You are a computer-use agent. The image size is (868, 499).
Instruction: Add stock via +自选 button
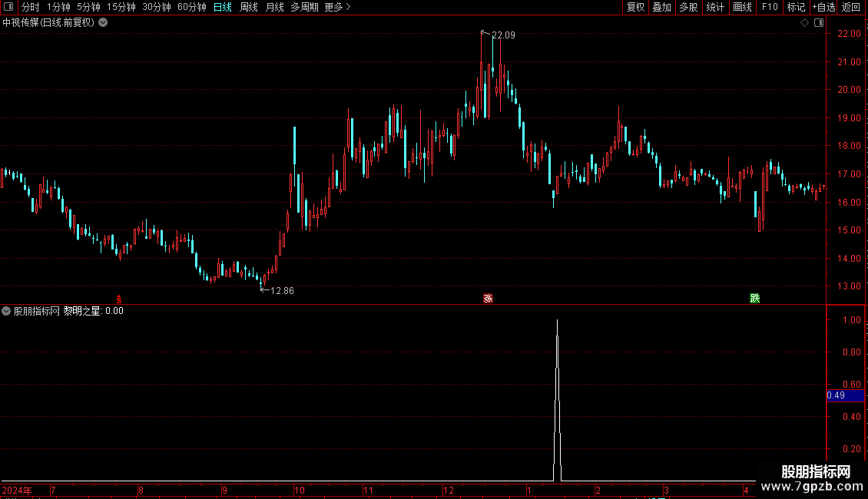pos(823,7)
